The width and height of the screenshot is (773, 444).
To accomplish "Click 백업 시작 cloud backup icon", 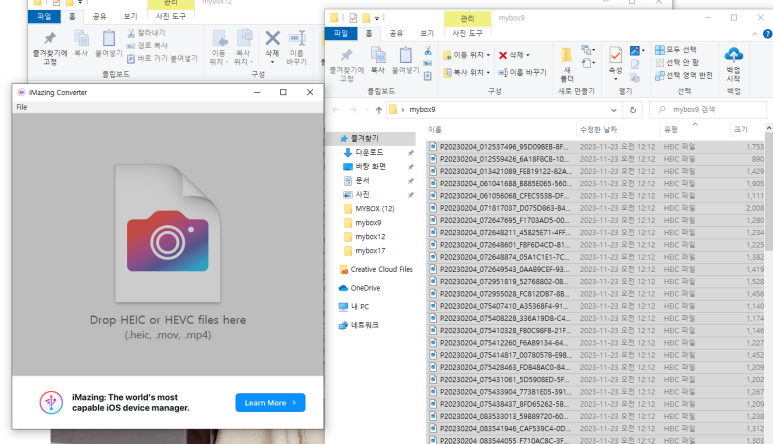I will click(733, 54).
